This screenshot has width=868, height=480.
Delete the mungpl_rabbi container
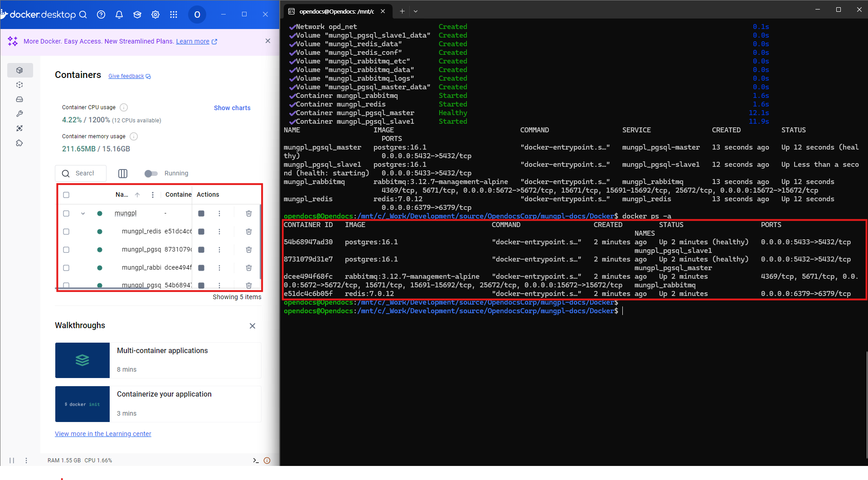[x=249, y=268]
